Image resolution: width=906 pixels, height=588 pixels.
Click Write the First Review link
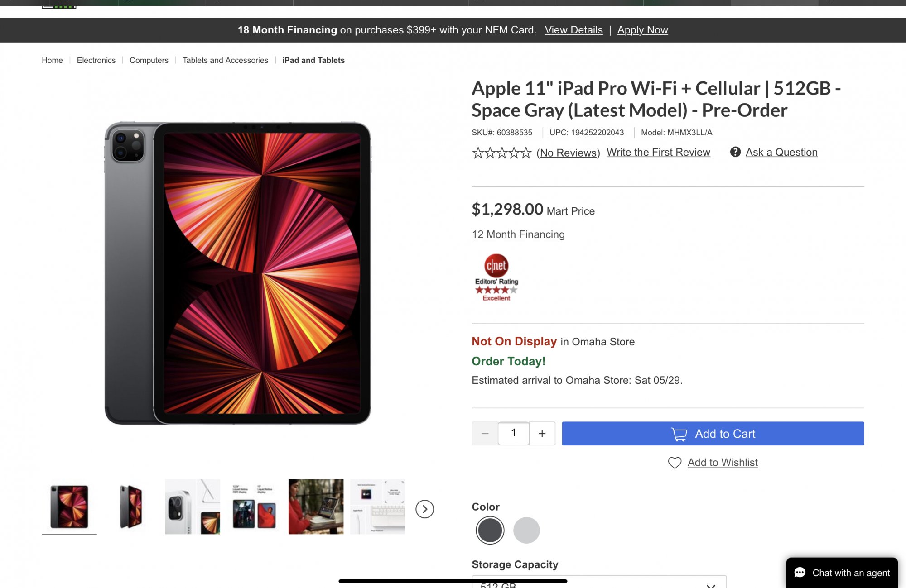pos(658,152)
